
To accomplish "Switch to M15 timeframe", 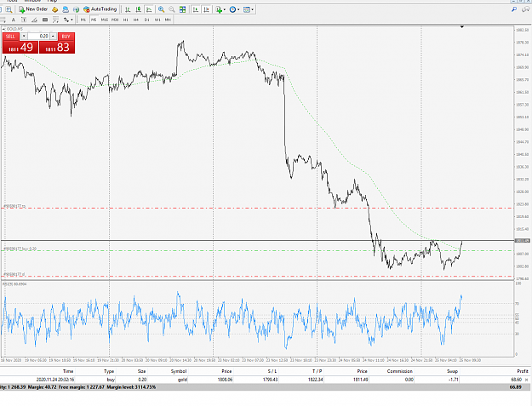I will pos(104,20).
